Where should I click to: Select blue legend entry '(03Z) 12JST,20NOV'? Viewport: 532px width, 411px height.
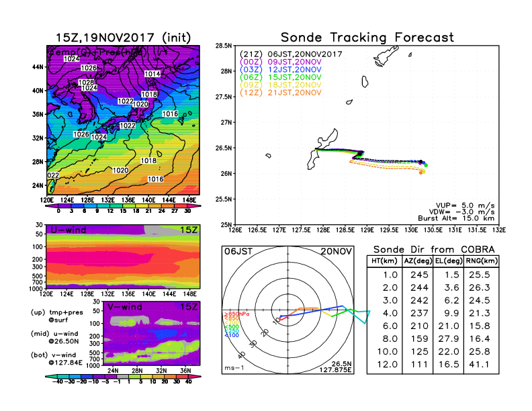coord(281,70)
